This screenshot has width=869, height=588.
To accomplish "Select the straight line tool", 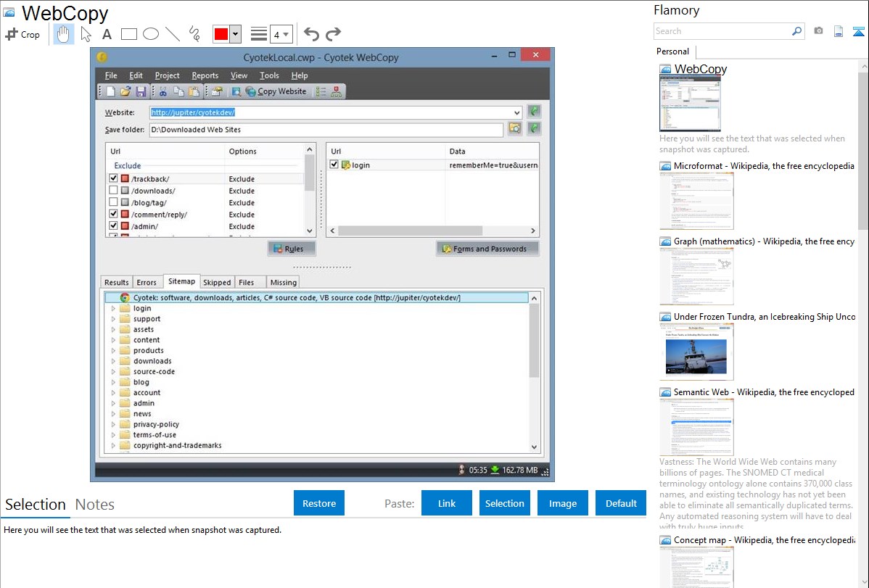I will tap(173, 34).
